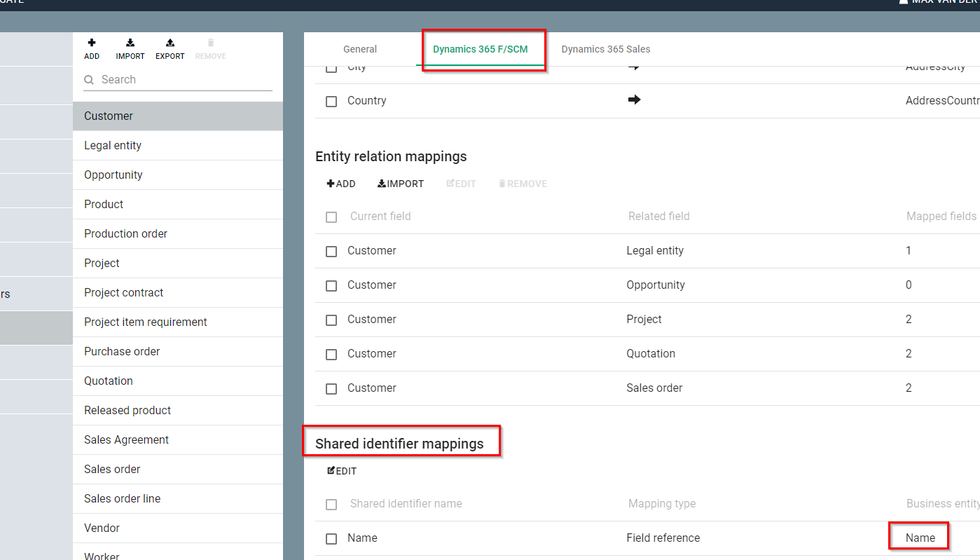
Task: Select Opportunity in the entity list
Action: tap(113, 175)
